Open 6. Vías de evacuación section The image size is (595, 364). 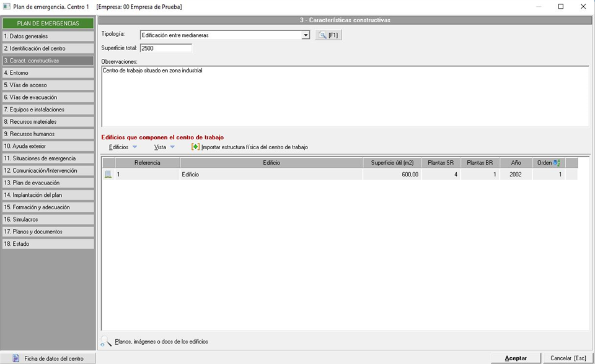[x=48, y=97]
